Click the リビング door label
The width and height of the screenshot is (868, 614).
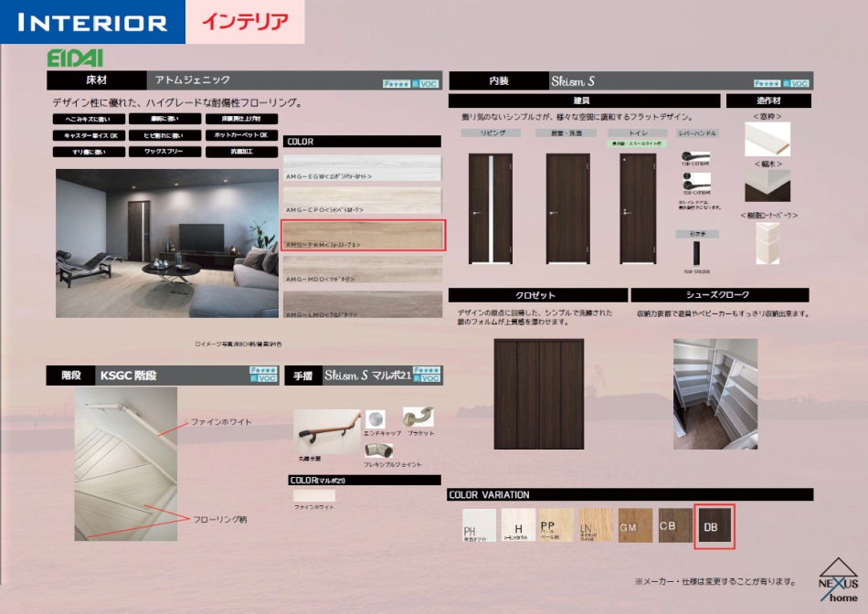[x=491, y=132]
